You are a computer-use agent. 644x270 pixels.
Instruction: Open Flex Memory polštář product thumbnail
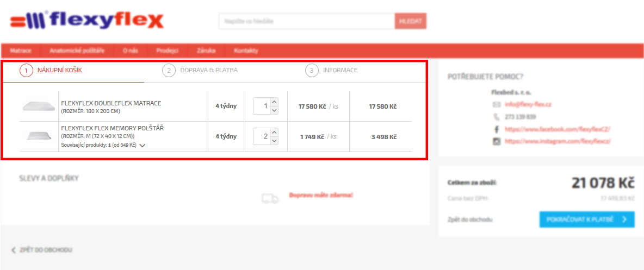(x=39, y=136)
